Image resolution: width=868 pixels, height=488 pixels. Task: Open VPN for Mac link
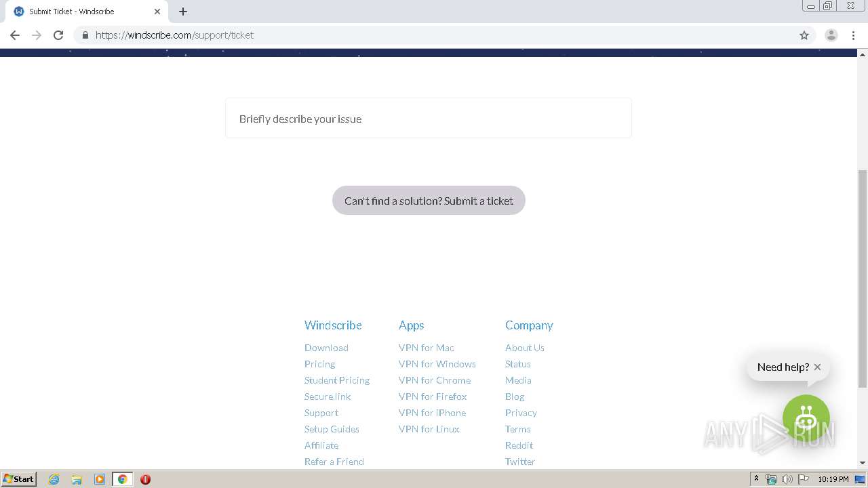pos(427,348)
